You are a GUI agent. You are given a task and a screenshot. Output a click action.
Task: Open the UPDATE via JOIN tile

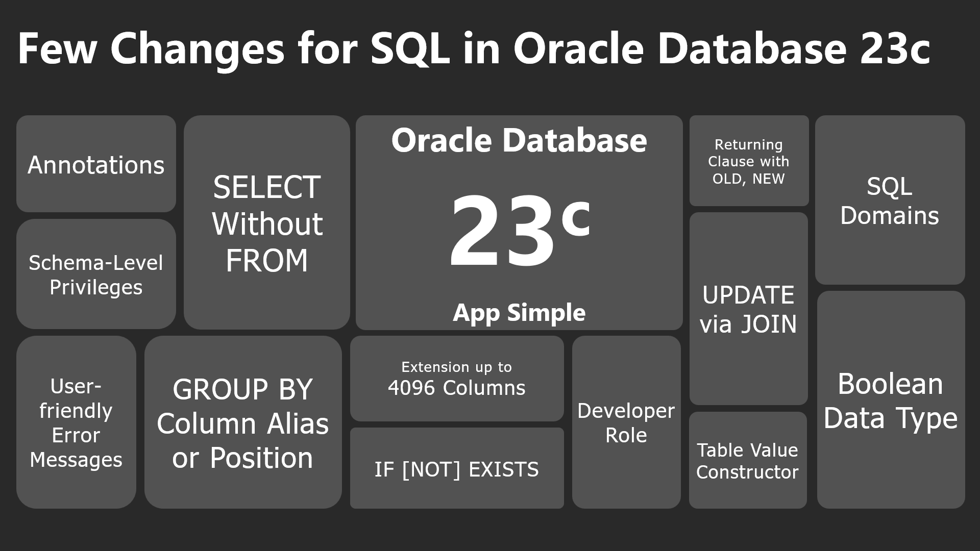pyautogui.click(x=748, y=309)
